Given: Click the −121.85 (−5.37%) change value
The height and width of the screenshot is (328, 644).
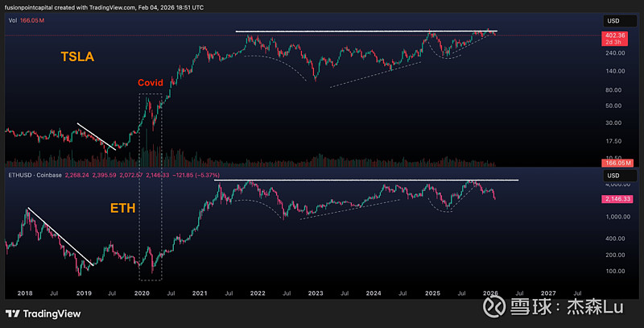Looking at the screenshot, I should (x=196, y=175).
